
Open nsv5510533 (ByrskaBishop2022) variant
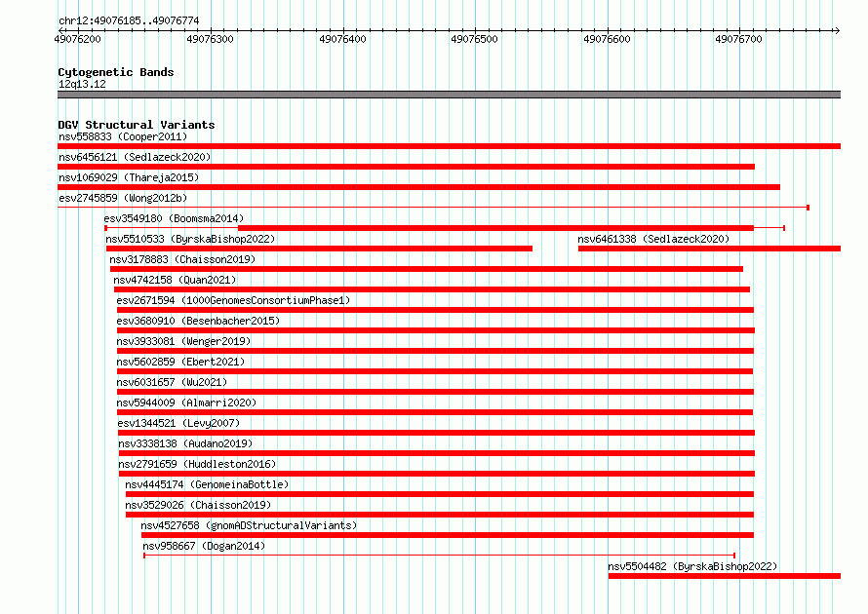190,239
